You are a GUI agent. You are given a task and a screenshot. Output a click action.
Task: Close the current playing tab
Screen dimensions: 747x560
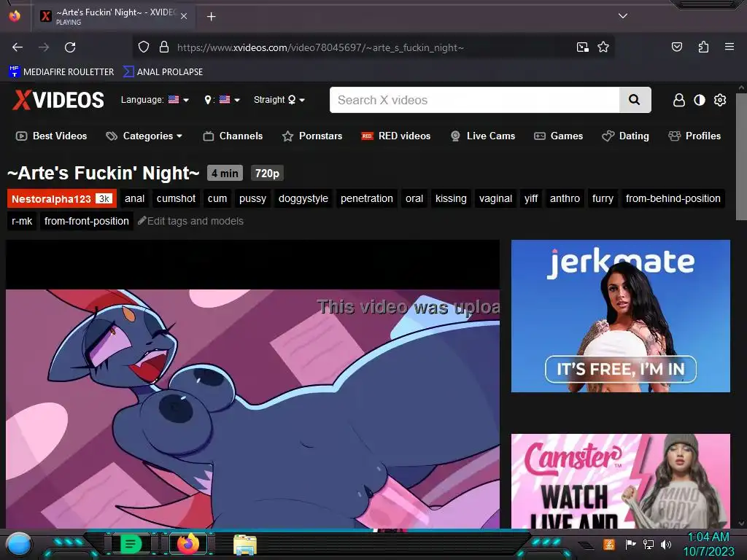click(x=184, y=16)
